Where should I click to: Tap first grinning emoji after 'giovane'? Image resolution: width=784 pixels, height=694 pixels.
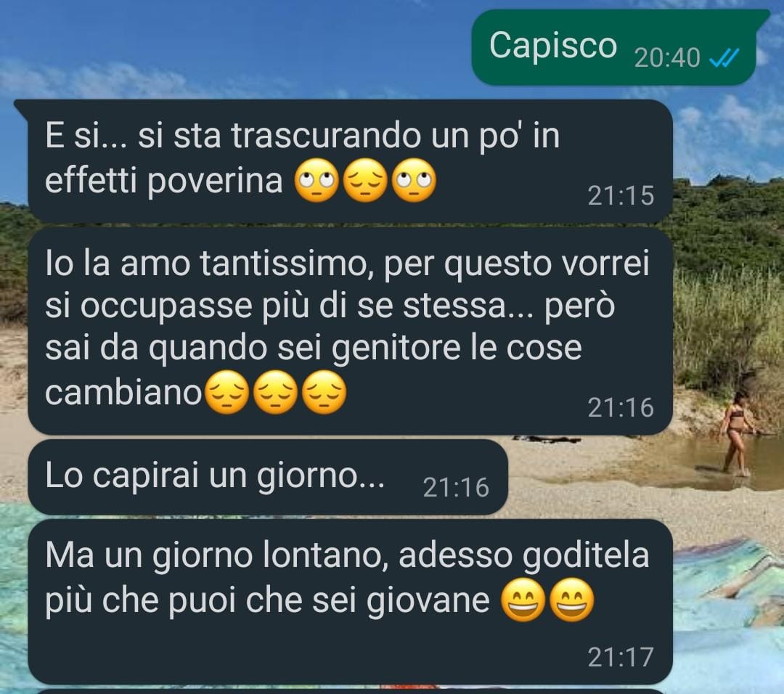[523, 600]
